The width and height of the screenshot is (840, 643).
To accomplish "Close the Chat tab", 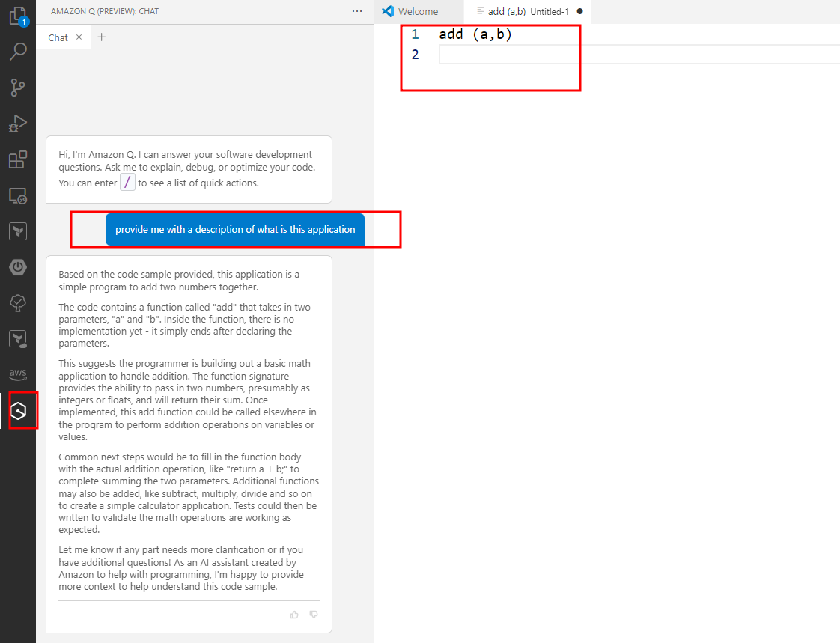I will pyautogui.click(x=79, y=37).
